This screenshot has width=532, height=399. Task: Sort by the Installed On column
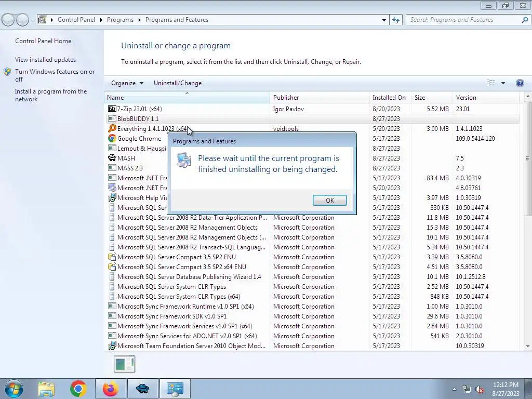tap(391, 97)
